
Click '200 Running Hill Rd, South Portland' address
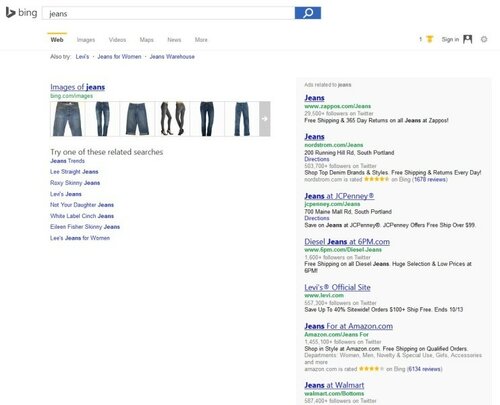coord(349,153)
